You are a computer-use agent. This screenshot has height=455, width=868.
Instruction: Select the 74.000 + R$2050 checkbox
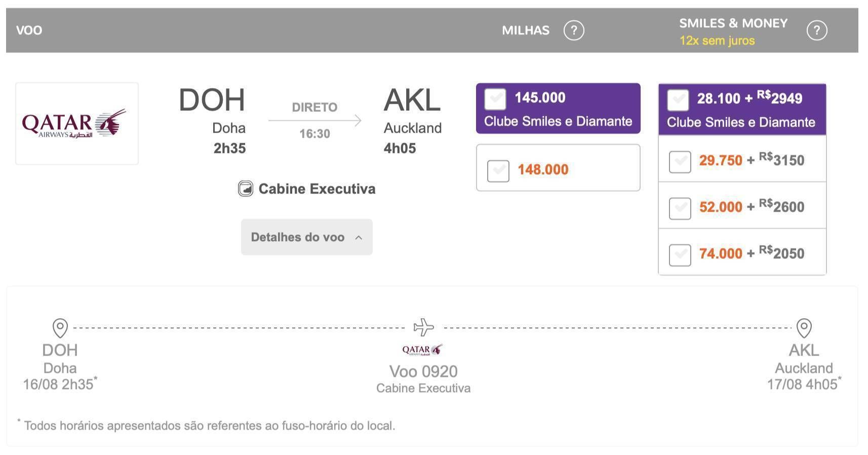[x=680, y=255]
